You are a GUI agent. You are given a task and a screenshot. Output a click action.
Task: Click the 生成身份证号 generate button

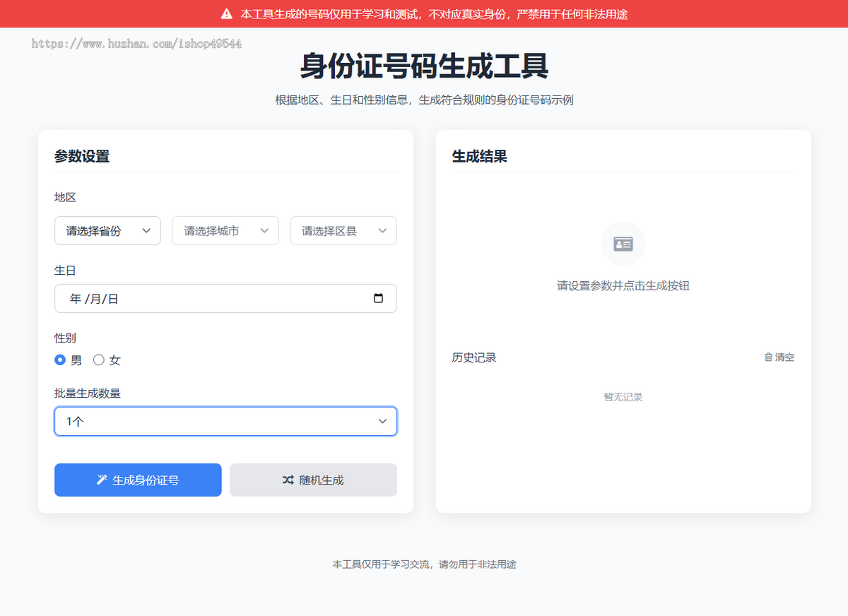click(x=138, y=480)
